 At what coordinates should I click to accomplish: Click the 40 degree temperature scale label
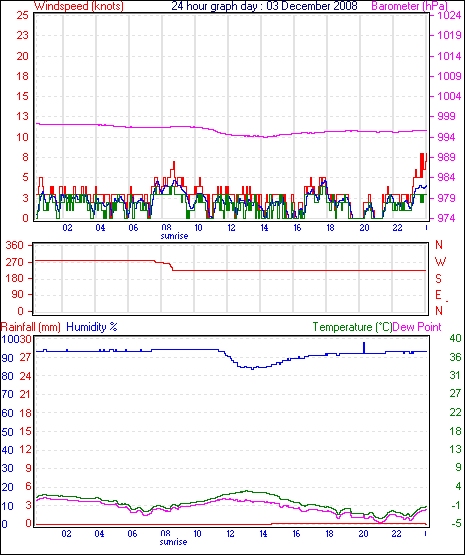[455, 338]
